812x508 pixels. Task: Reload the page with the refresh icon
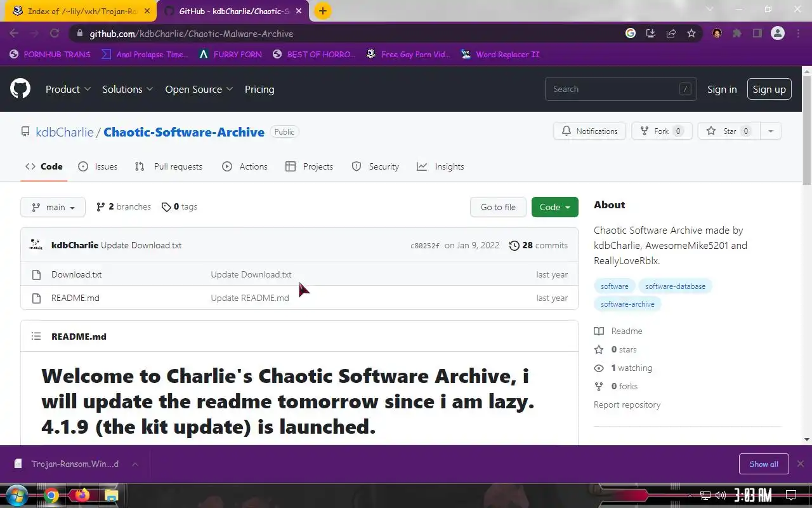click(x=55, y=34)
